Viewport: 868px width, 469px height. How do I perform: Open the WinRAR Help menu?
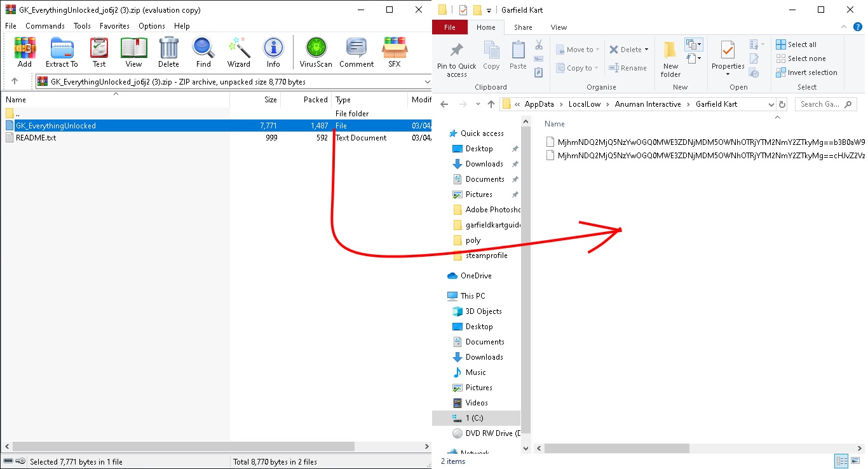pos(182,26)
